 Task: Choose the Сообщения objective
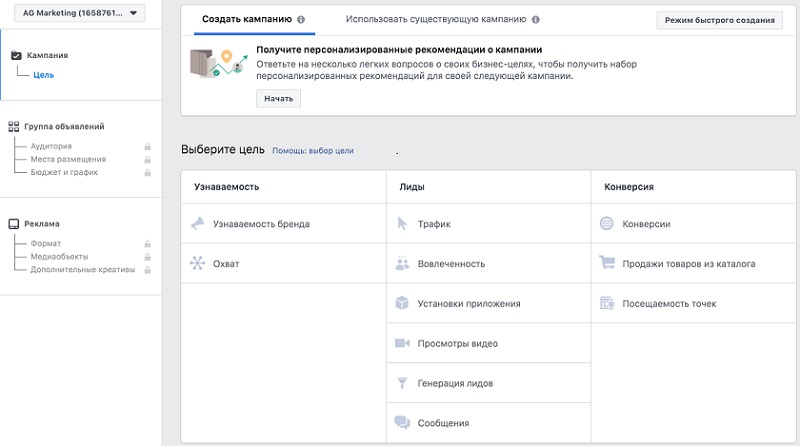489,423
